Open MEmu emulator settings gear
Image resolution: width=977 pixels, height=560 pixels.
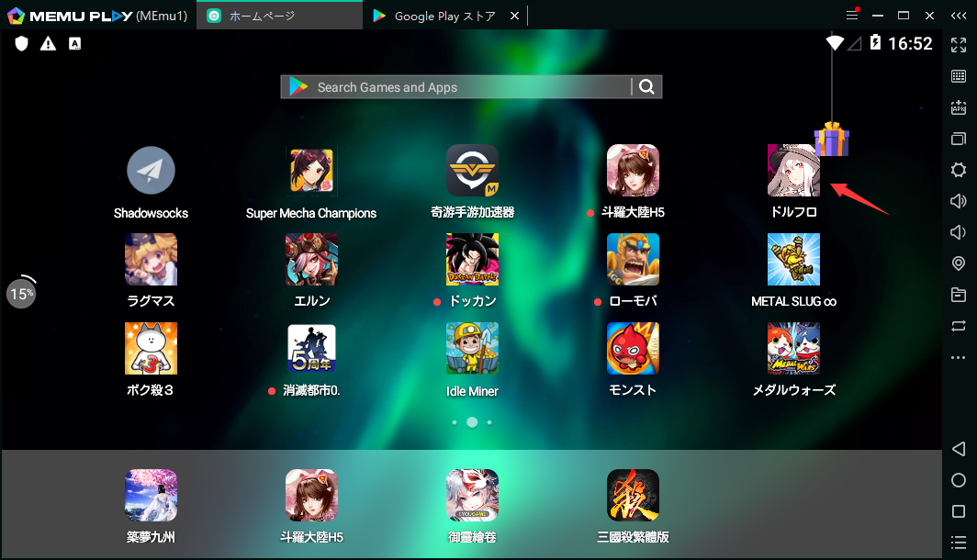[959, 170]
